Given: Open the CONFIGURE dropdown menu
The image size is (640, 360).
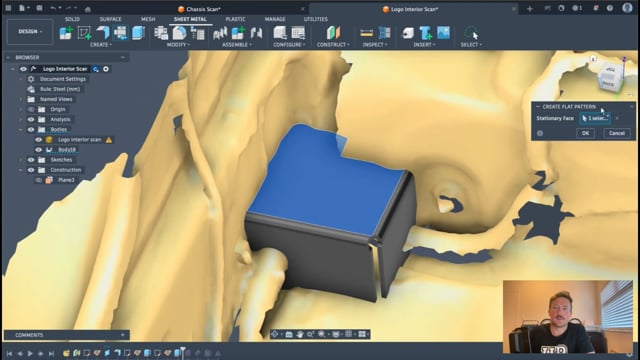Looking at the screenshot, I should [289, 44].
